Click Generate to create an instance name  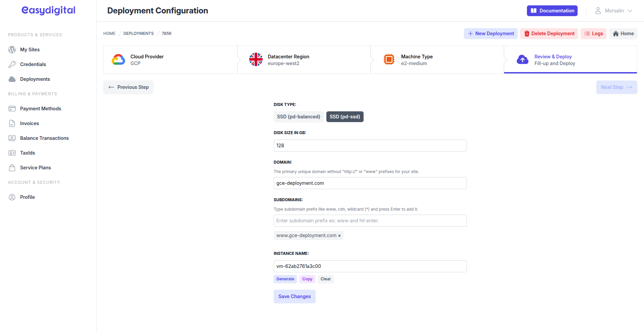[285, 279]
